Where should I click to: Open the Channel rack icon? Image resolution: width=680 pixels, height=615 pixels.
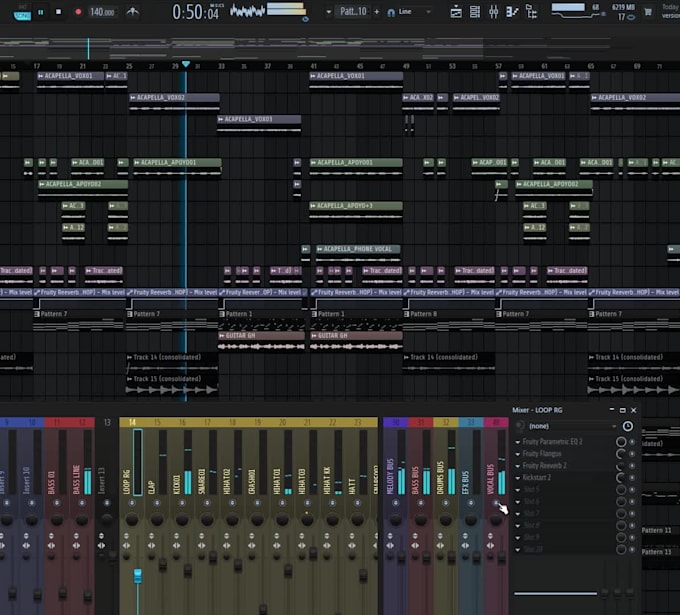(475, 12)
